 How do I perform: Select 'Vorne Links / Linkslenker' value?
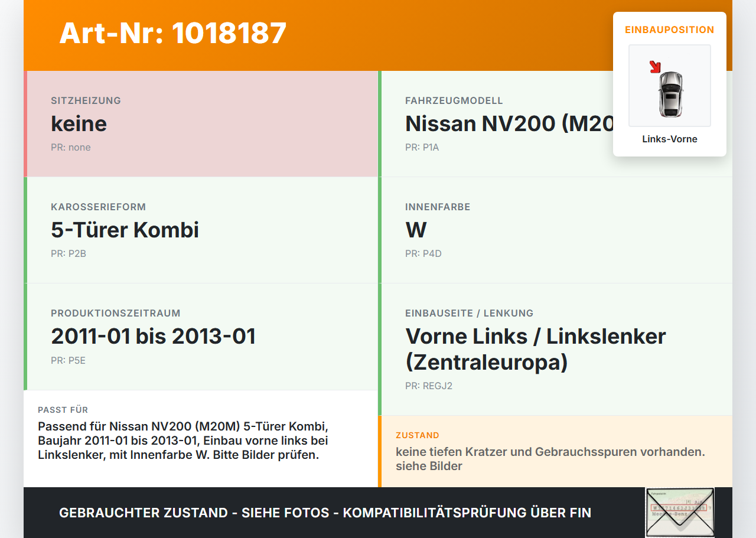(x=536, y=349)
